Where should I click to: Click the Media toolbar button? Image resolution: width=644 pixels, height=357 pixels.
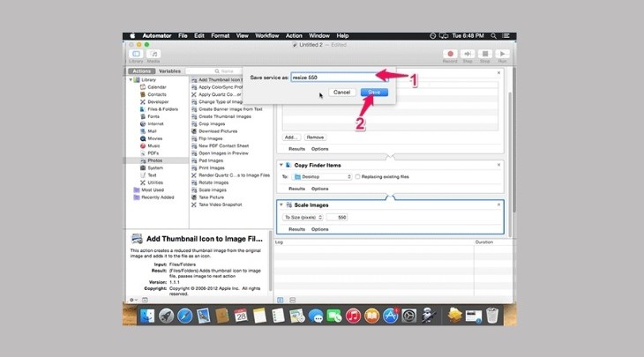pyautogui.click(x=154, y=54)
